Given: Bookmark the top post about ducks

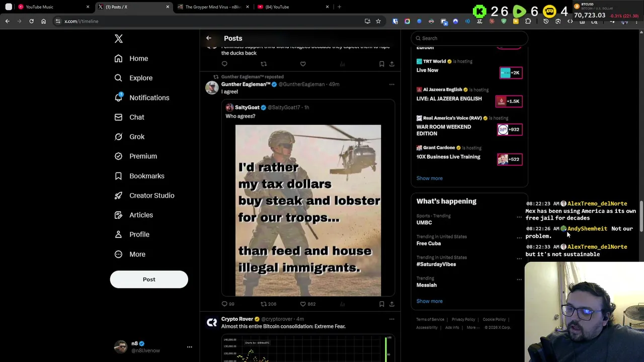Looking at the screenshot, I should pos(382,64).
